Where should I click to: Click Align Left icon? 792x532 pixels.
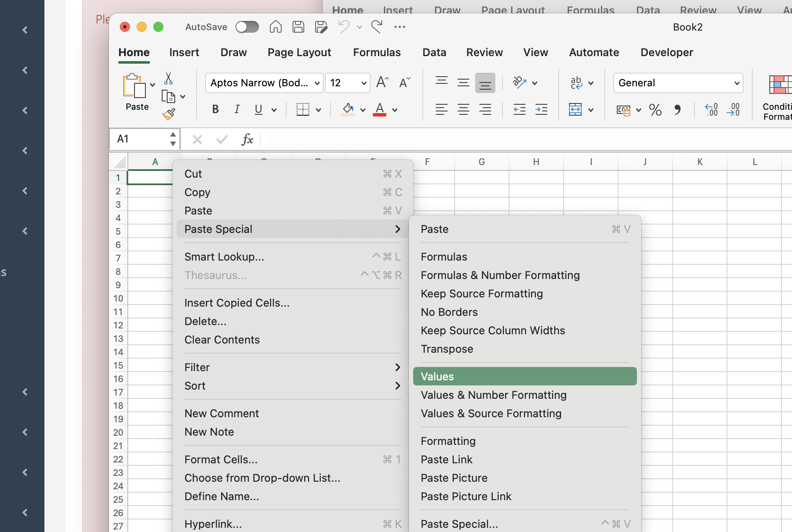[442, 109]
